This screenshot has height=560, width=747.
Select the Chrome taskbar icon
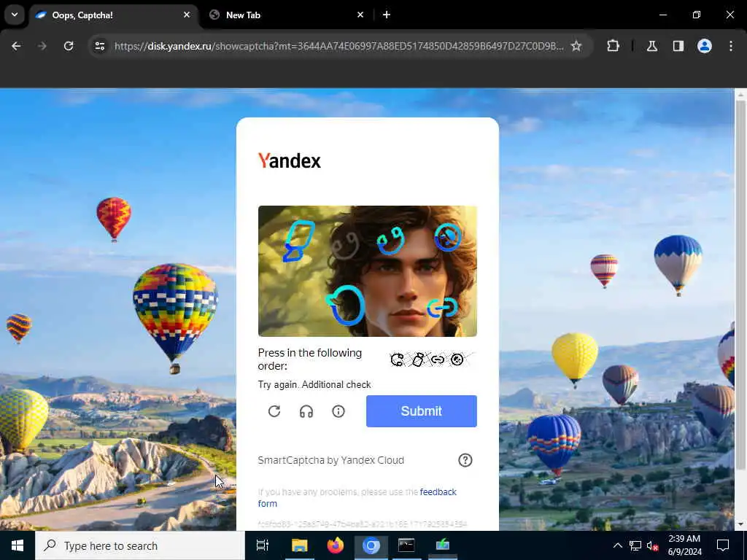coord(371,545)
